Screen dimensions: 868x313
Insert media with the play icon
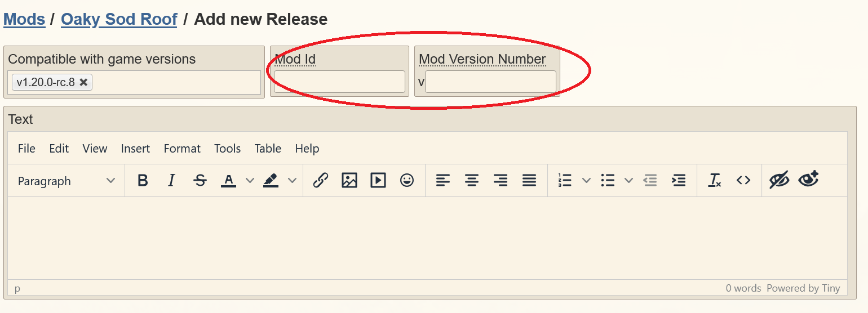[x=378, y=181]
